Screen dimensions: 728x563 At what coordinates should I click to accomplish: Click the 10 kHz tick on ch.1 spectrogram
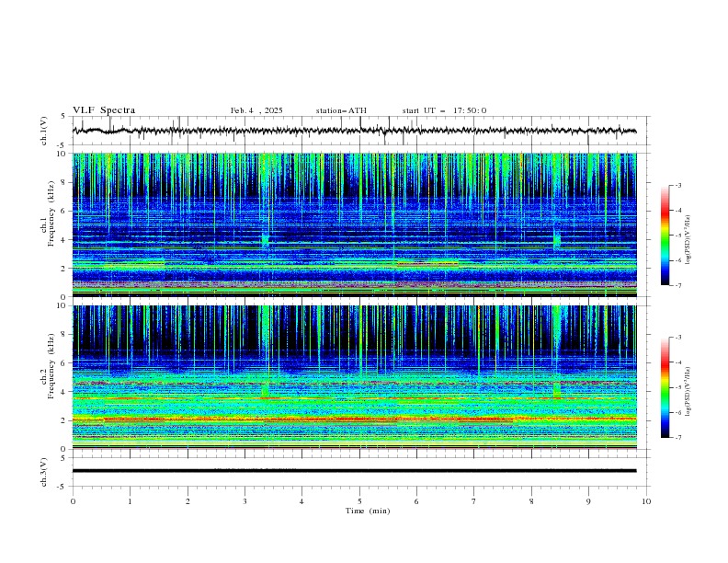click(x=64, y=154)
